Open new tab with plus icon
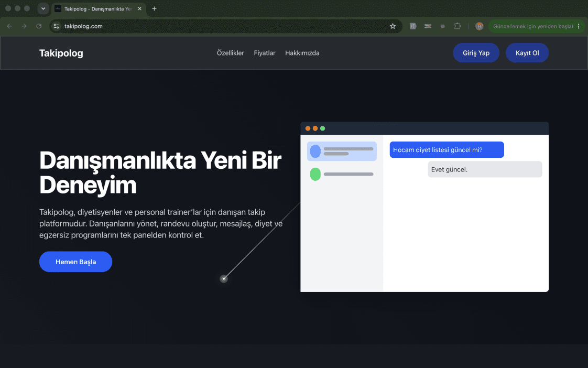 pyautogui.click(x=154, y=8)
